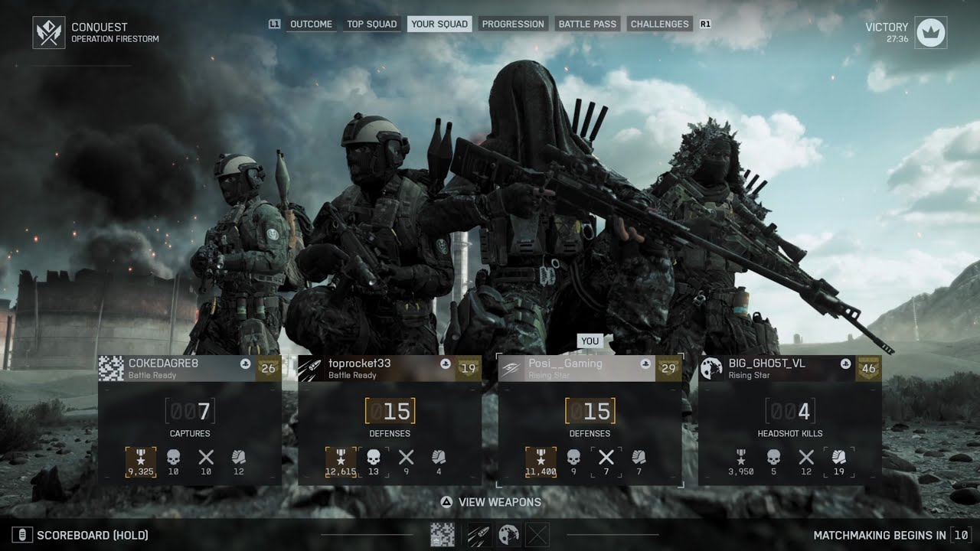980x551 pixels.
Task: Select the YOUR SQUAD tab
Action: pos(439,24)
